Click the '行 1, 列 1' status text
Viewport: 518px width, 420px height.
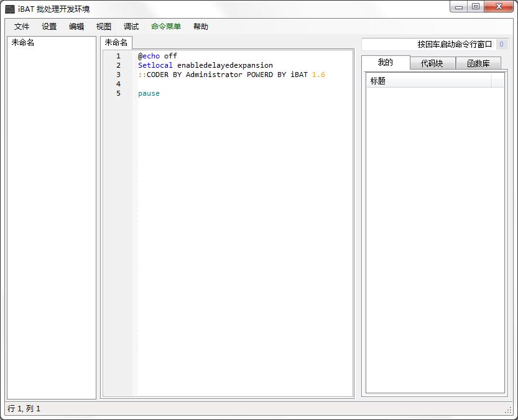click(24, 408)
